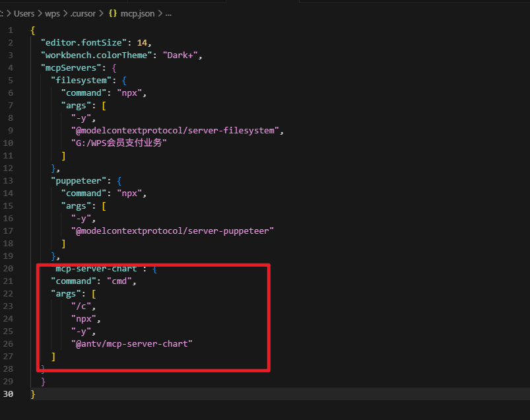
Task: Click the closing bracket on line 18
Action: click(63, 244)
